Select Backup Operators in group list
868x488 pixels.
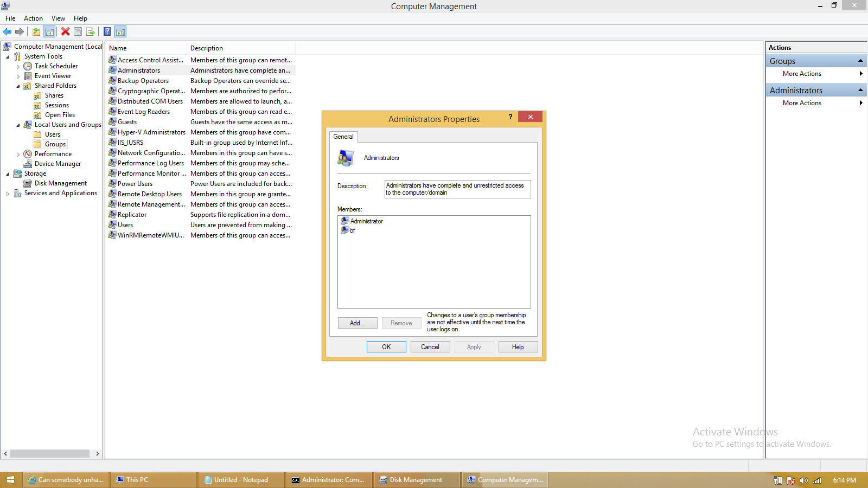pyautogui.click(x=143, y=81)
